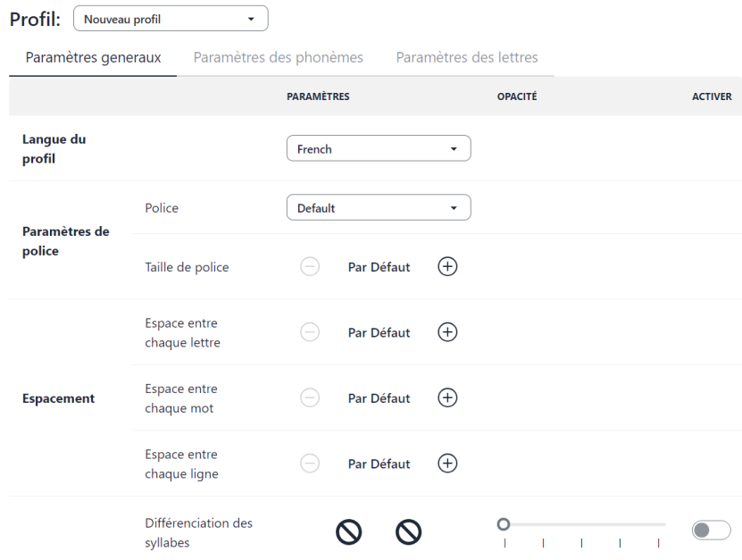Click first syllable differentiation color icon
742x560 pixels.
347,532
